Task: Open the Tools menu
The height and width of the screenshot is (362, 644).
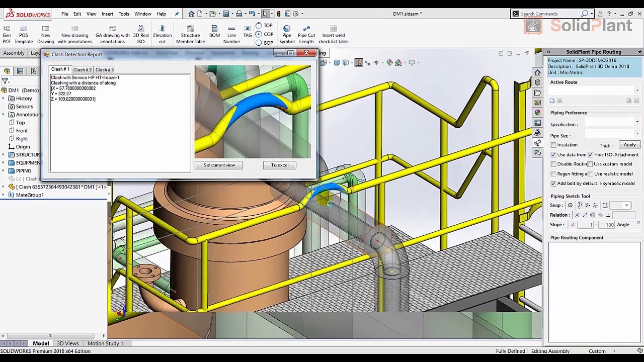Action: [124, 14]
